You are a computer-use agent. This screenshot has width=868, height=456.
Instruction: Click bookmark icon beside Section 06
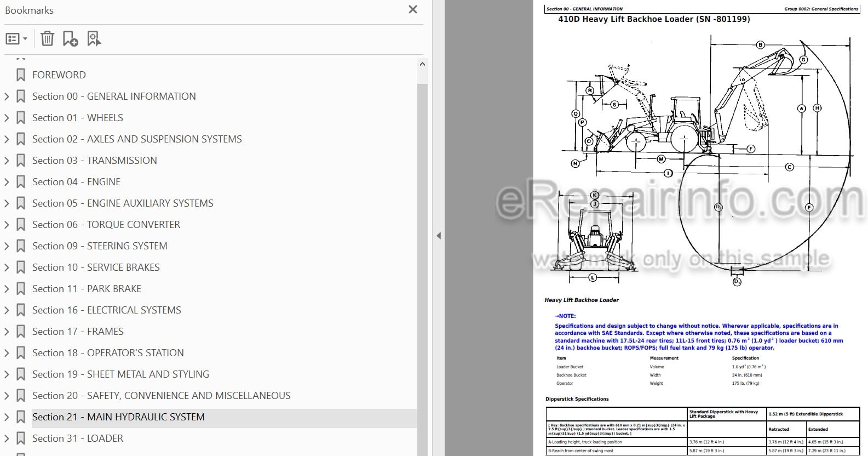21,225
